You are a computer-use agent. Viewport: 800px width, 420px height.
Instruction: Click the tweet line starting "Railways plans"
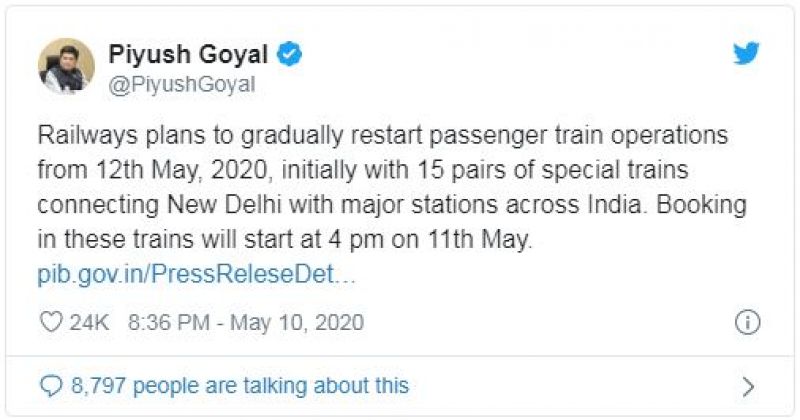click(x=380, y=134)
